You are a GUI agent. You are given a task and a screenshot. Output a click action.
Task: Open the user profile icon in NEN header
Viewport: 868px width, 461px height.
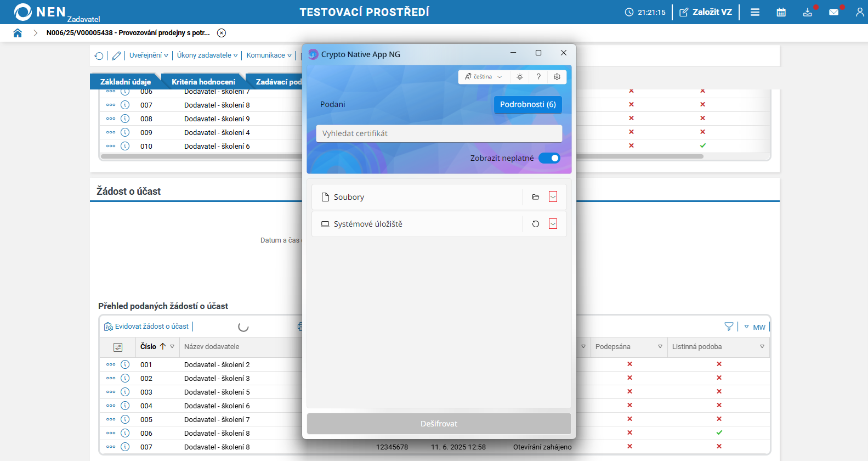click(860, 12)
